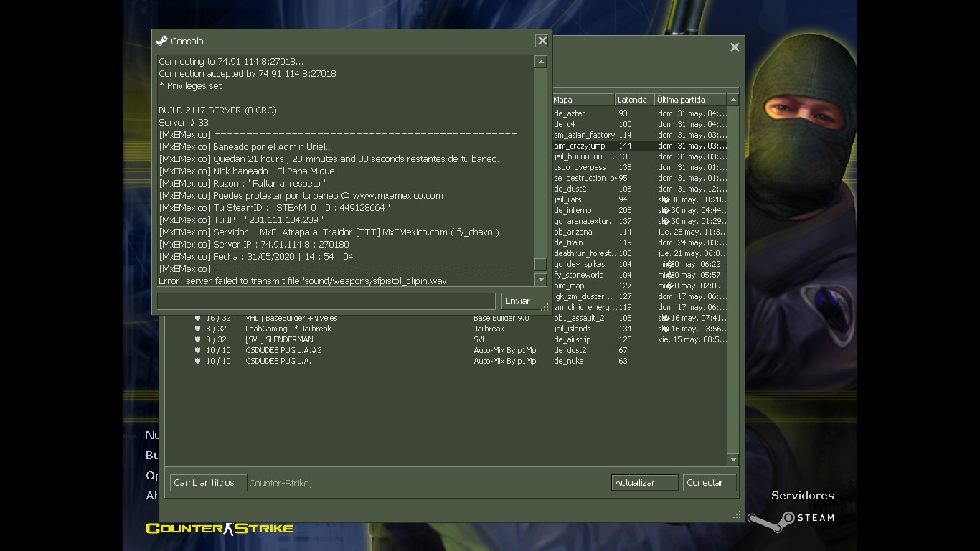Viewport: 980px width, 551px height.
Task: Click the console scrollbar down arrow
Action: tap(541, 280)
